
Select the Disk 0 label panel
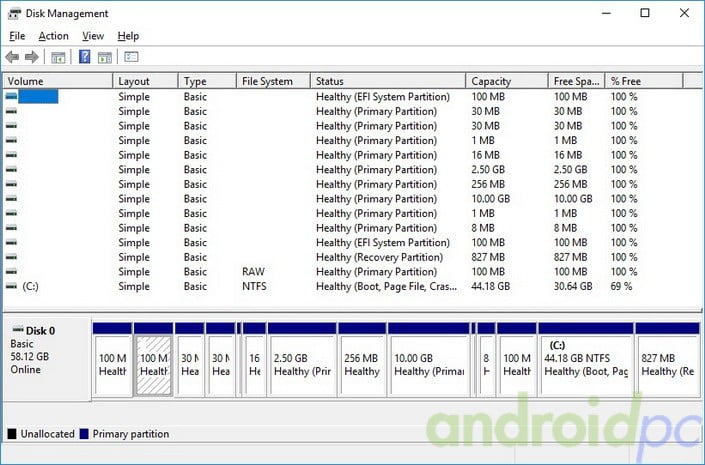pyautogui.click(x=46, y=357)
